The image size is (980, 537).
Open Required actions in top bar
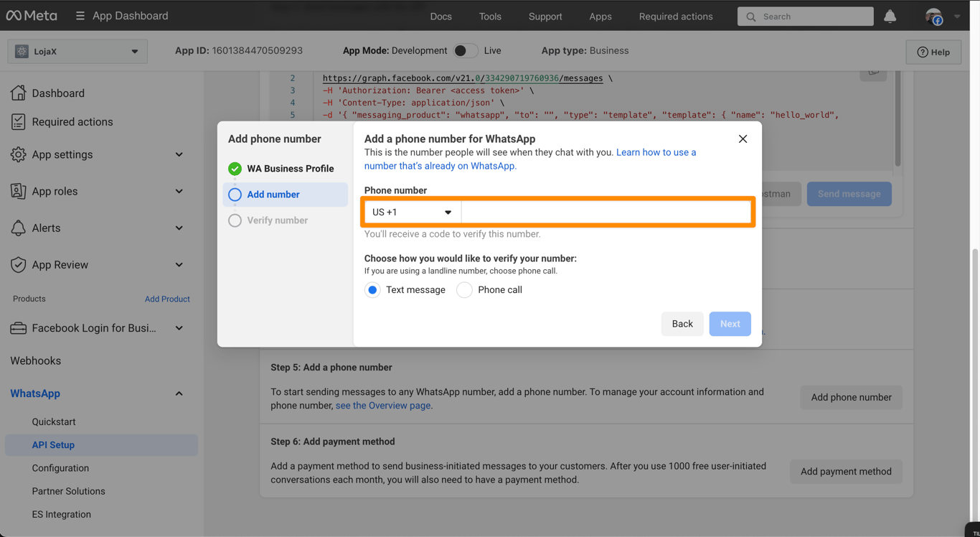tap(676, 17)
